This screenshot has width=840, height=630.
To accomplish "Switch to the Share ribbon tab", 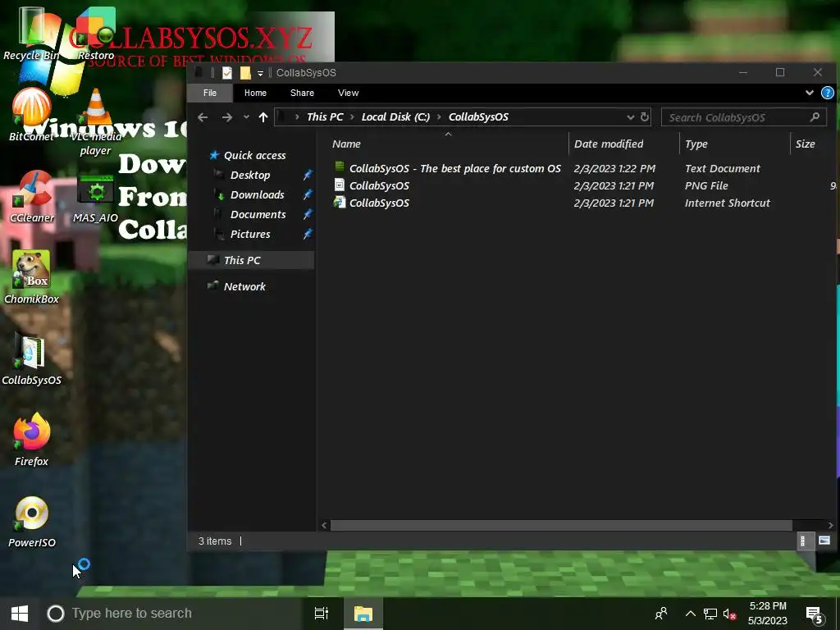I will tap(302, 94).
